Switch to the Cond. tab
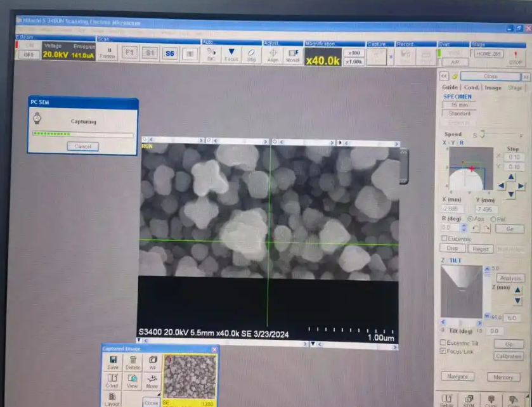Image resolution: width=532 pixels, height=407 pixels. [471, 87]
